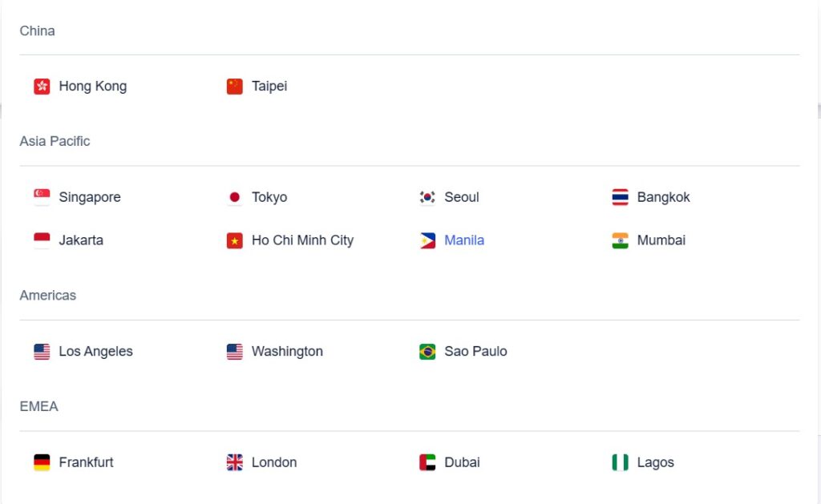
Task: Click the Vietnam flag icon
Action: click(234, 240)
